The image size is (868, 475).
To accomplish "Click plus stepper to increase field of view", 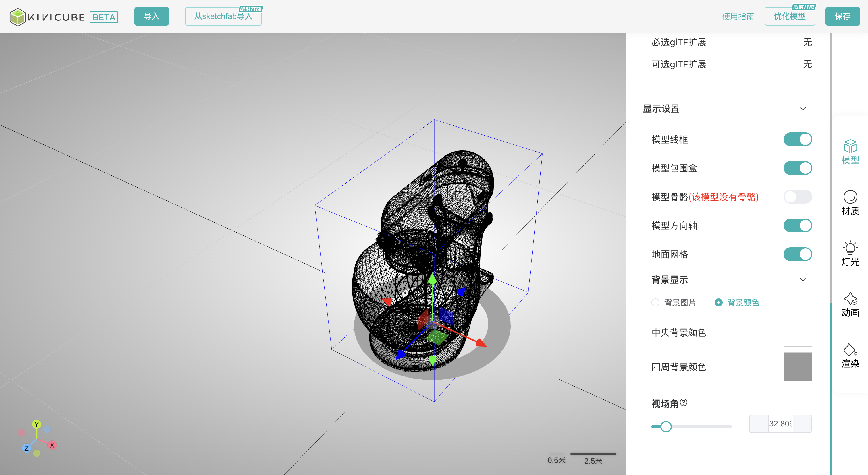I will (x=802, y=424).
